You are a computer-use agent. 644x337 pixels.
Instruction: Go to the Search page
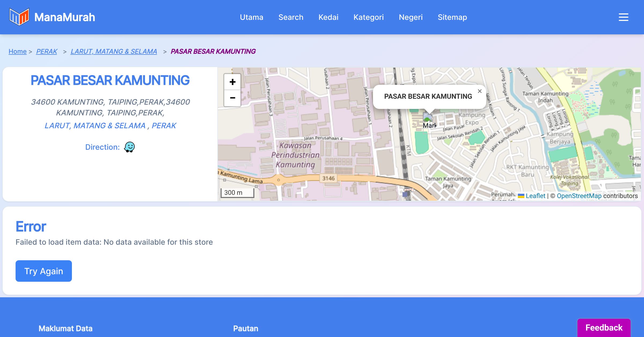pos(291,17)
